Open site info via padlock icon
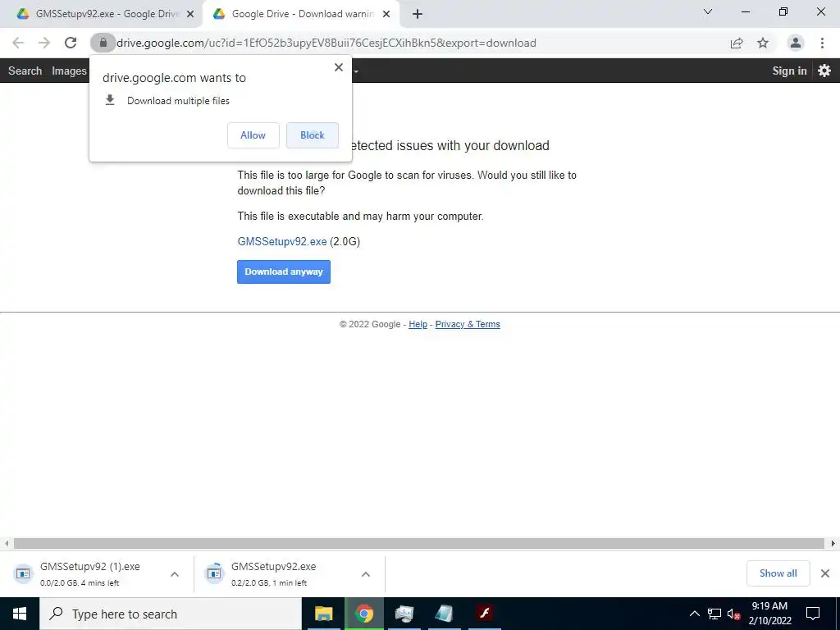The width and height of the screenshot is (840, 630). coord(103,43)
